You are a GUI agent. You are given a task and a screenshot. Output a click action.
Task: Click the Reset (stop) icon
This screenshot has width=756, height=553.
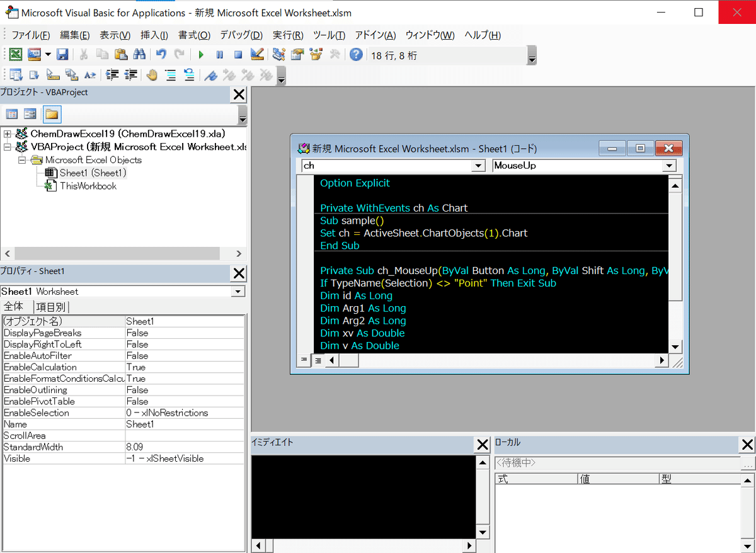[238, 55]
